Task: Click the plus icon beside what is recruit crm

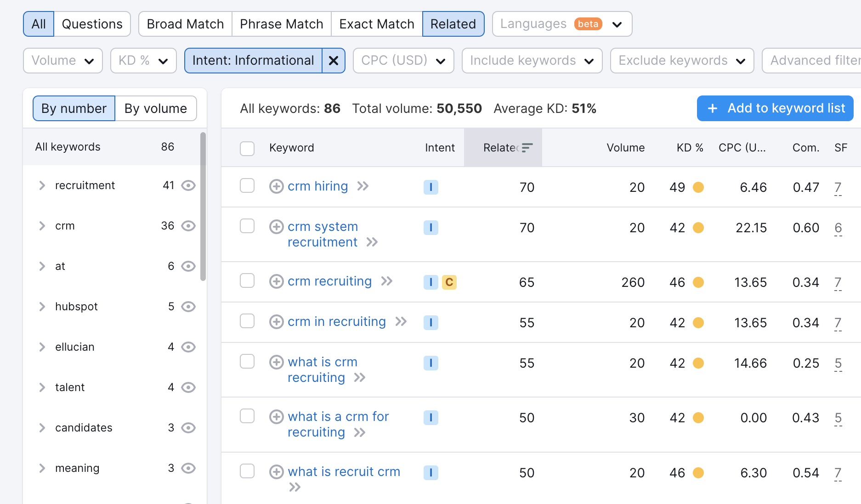Action: coord(276,472)
